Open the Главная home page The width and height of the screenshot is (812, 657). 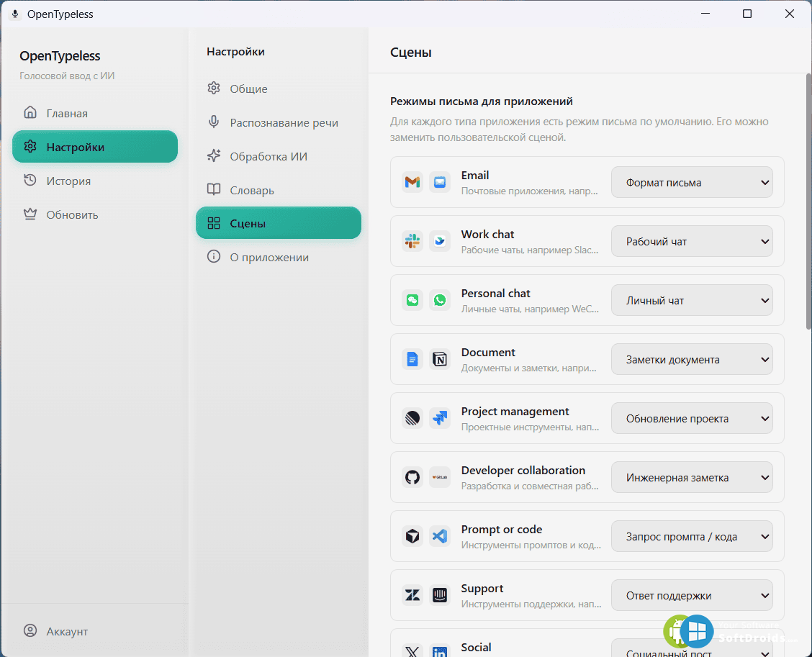pyautogui.click(x=95, y=113)
